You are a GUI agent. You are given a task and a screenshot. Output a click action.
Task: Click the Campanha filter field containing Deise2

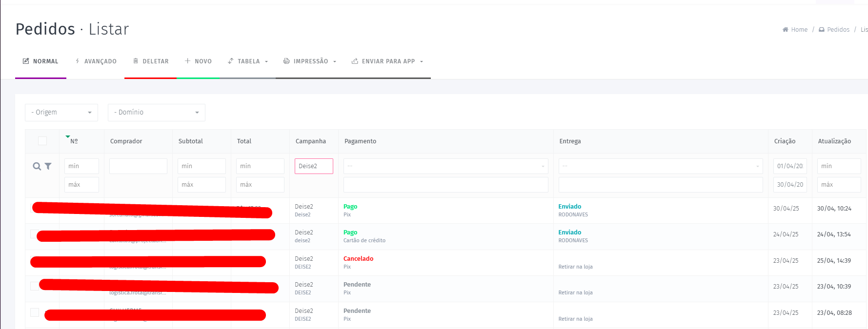(x=314, y=166)
